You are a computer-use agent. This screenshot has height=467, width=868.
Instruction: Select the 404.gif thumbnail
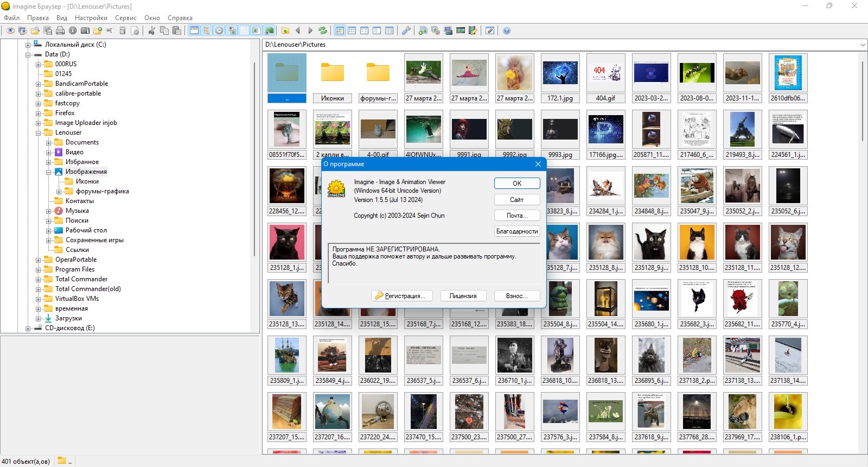coord(606,78)
